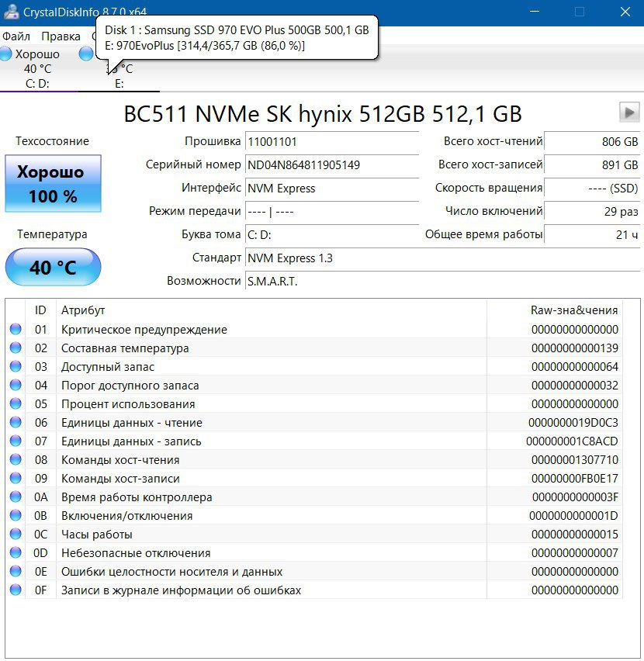Open the Файл menu
The height and width of the screenshot is (661, 644).
[x=16, y=36]
